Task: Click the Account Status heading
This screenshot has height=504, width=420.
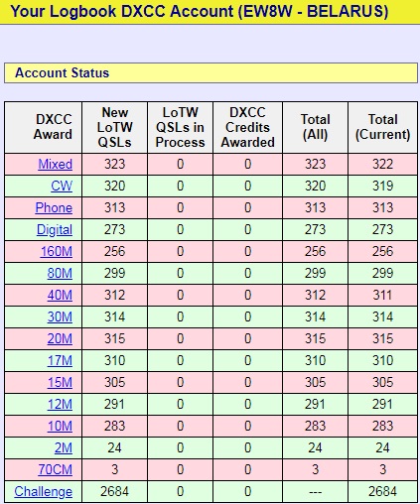Action: coord(62,72)
